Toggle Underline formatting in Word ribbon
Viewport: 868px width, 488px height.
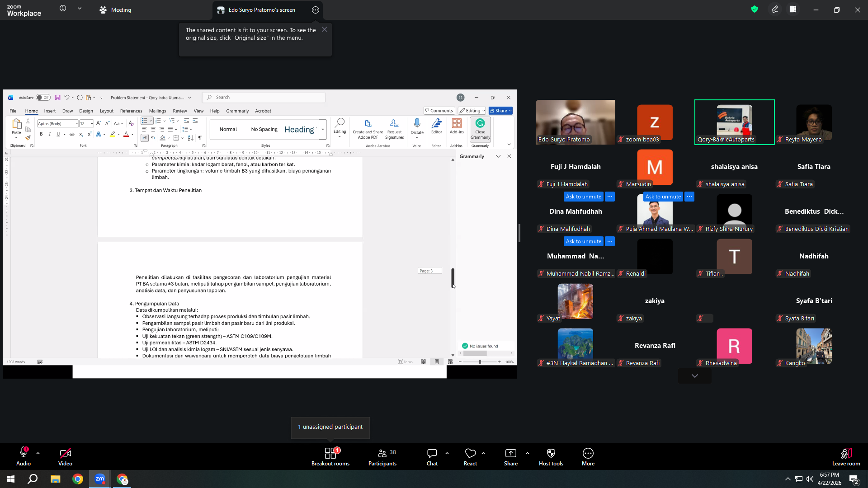[x=58, y=134]
